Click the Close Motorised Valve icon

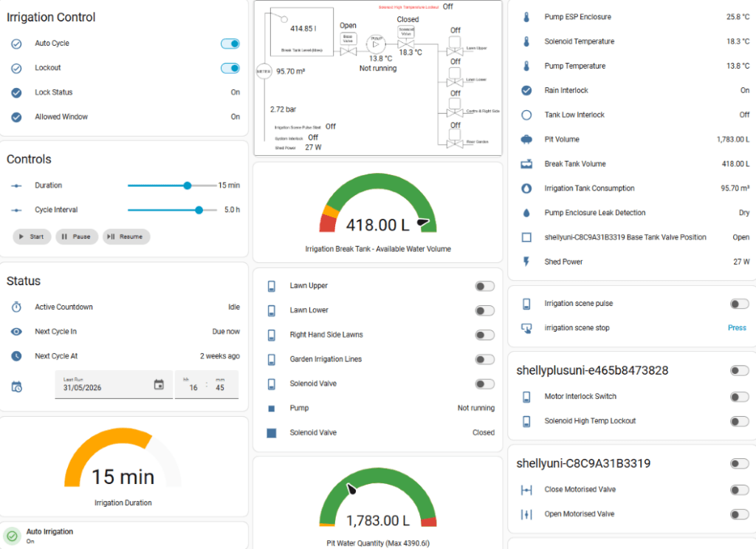(526, 490)
